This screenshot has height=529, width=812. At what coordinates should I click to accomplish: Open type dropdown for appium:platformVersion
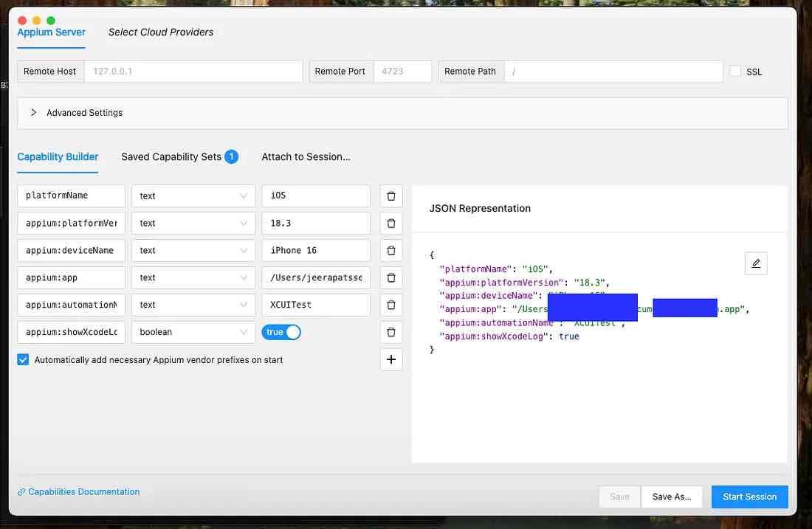click(193, 223)
